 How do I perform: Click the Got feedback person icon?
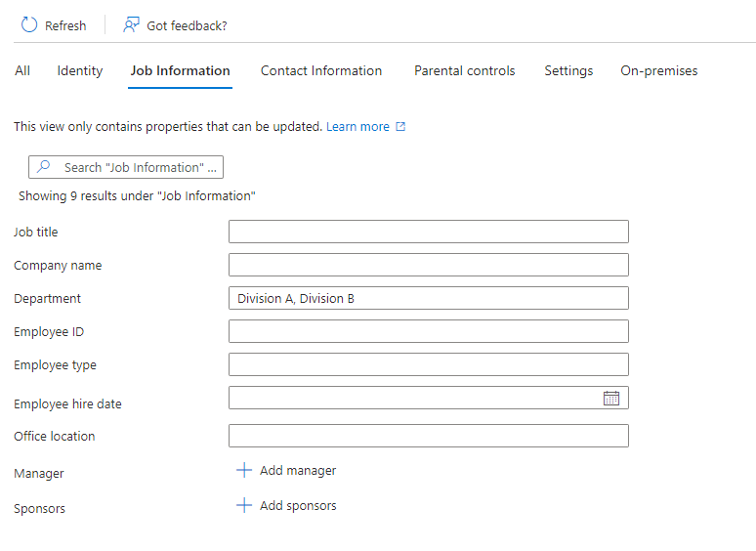(132, 25)
